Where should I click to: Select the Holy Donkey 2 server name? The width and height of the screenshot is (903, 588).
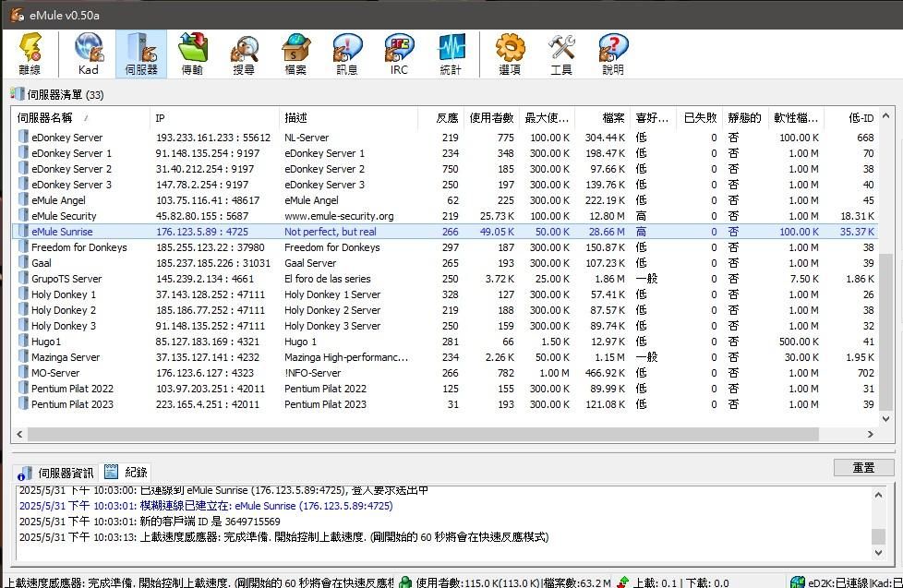(64, 310)
